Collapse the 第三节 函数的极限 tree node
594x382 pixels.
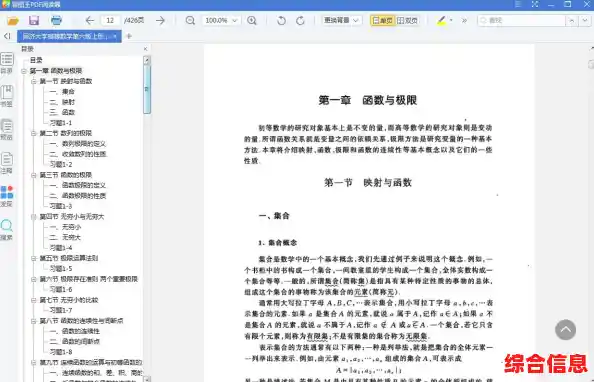[x=34, y=175]
